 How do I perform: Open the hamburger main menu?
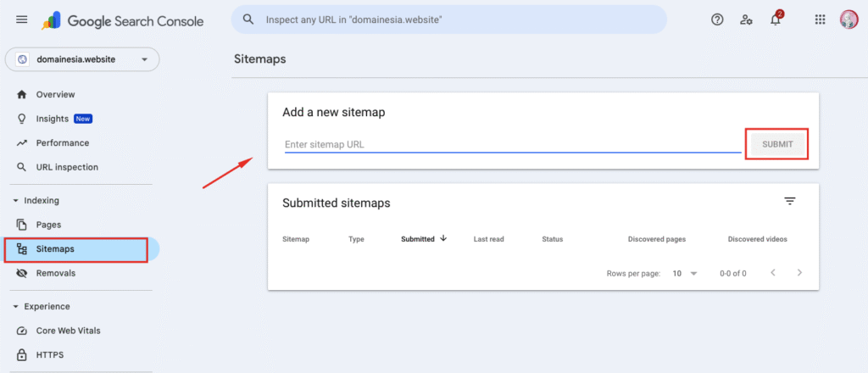click(21, 20)
